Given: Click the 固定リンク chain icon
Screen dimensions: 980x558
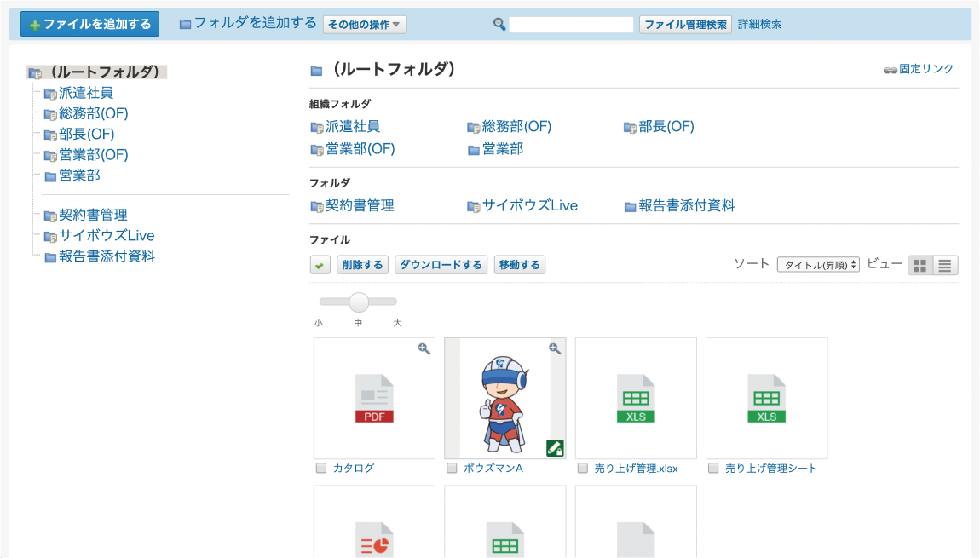Looking at the screenshot, I should [890, 70].
